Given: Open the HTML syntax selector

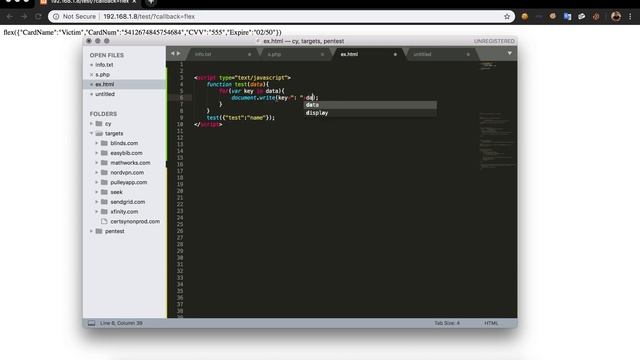Looking at the screenshot, I should click(x=491, y=323).
